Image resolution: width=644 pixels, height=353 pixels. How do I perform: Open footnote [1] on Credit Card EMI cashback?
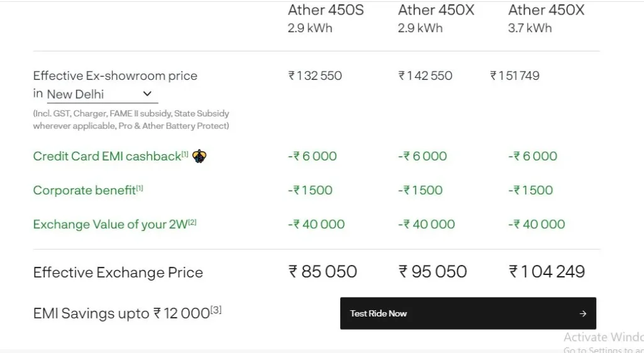point(185,154)
